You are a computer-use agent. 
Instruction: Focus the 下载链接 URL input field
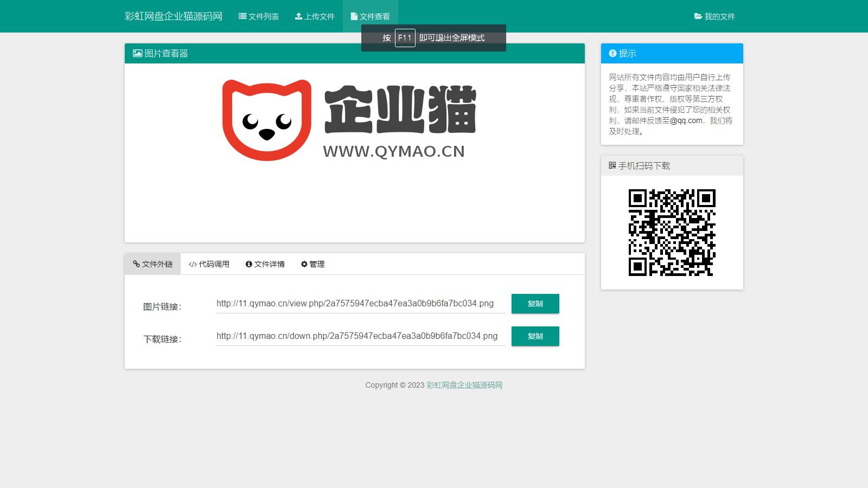(361, 336)
